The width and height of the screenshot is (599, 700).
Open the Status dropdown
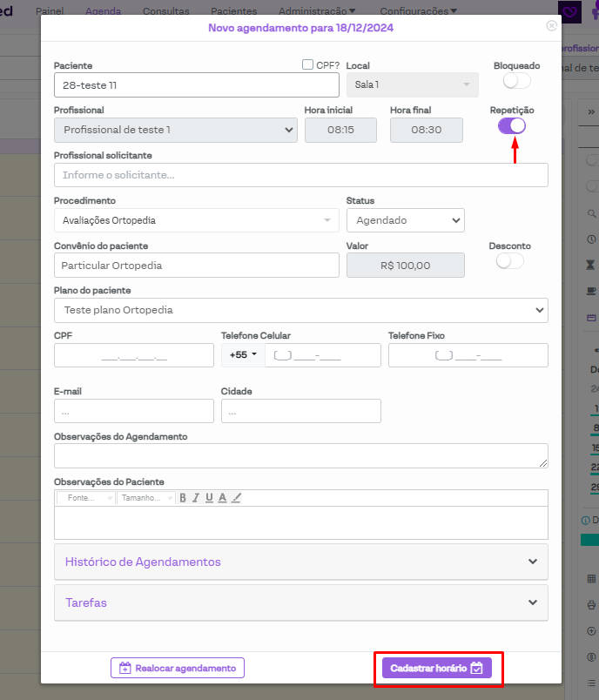[405, 220]
